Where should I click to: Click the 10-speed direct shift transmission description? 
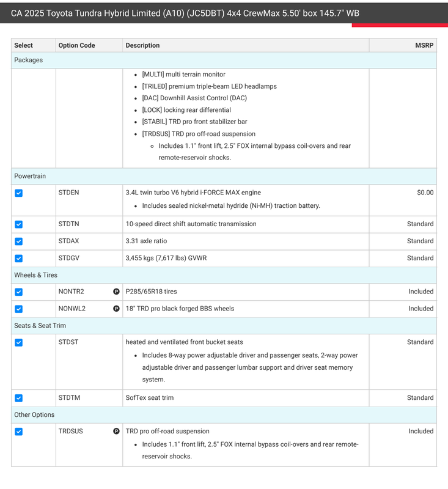click(x=191, y=224)
